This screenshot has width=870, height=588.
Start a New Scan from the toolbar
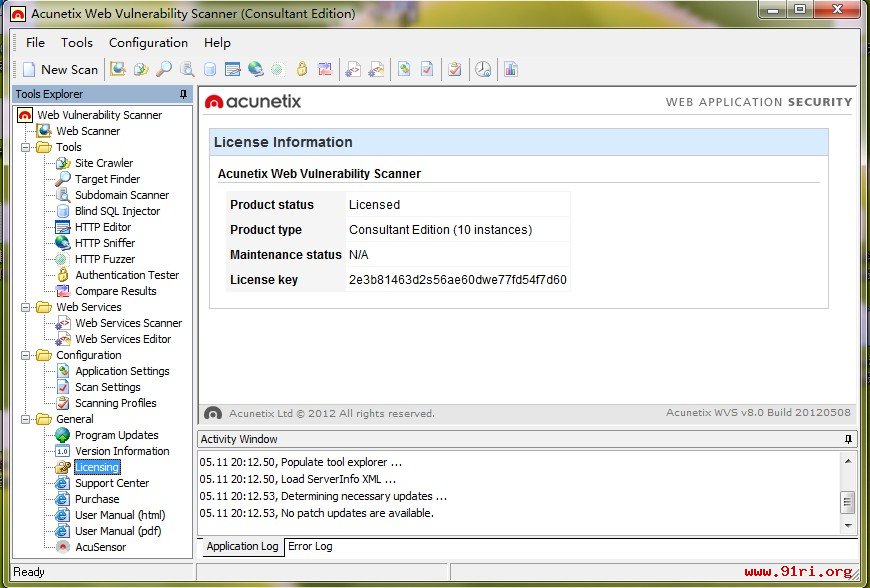[x=60, y=69]
